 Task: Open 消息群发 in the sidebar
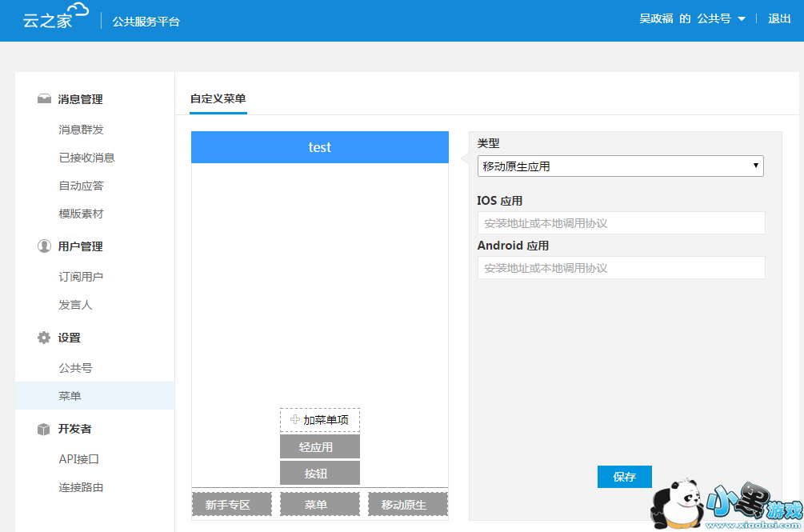point(81,130)
